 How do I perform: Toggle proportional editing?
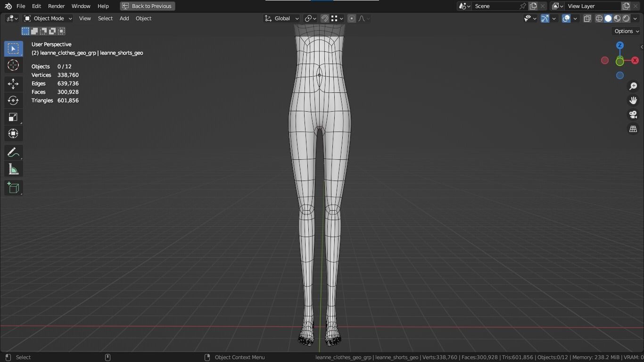(x=352, y=18)
